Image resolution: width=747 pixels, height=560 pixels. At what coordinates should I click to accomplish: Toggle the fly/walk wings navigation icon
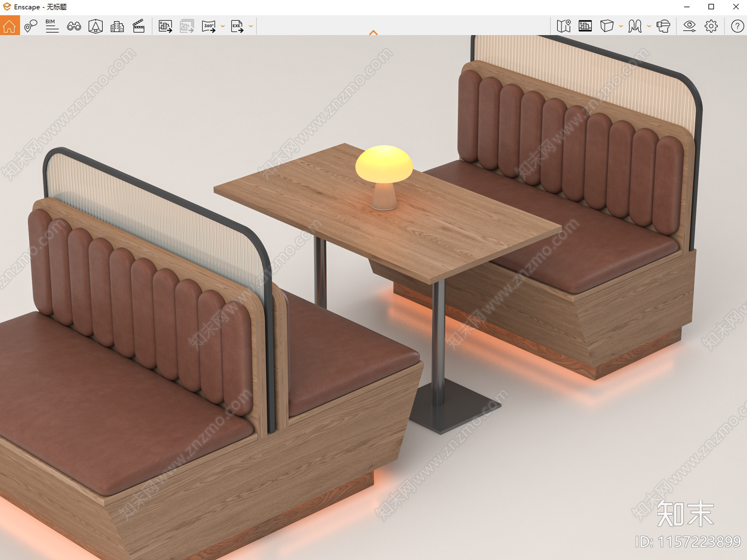pyautogui.click(x=635, y=26)
